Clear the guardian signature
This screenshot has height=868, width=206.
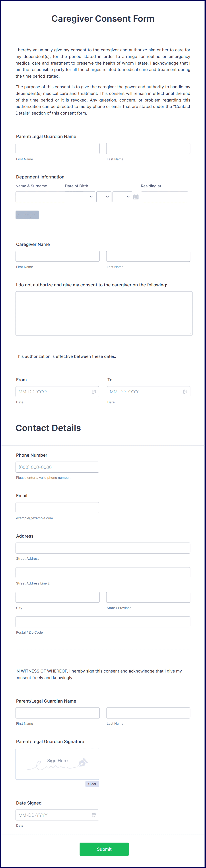click(x=92, y=784)
